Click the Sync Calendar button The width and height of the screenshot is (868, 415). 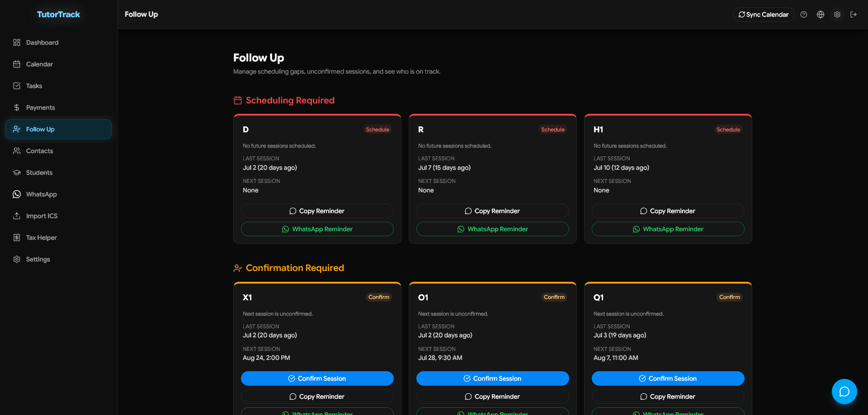tap(764, 14)
